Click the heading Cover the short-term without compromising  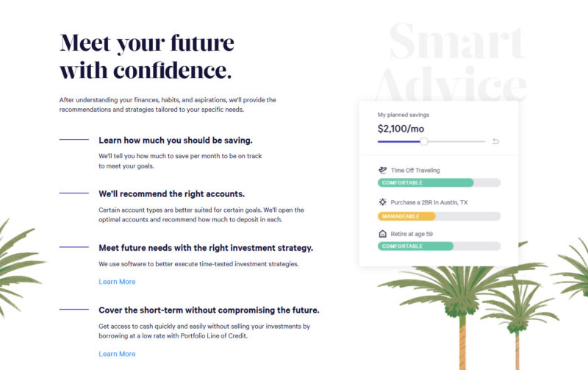click(209, 310)
